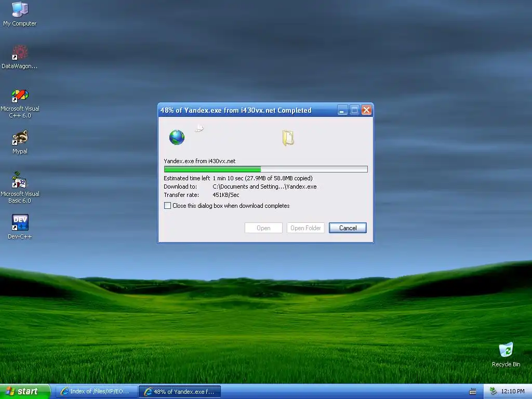Select the Microsoft Visual Basic 6.0 shortcut
Screen dimensions: 532x399
(x=20, y=188)
